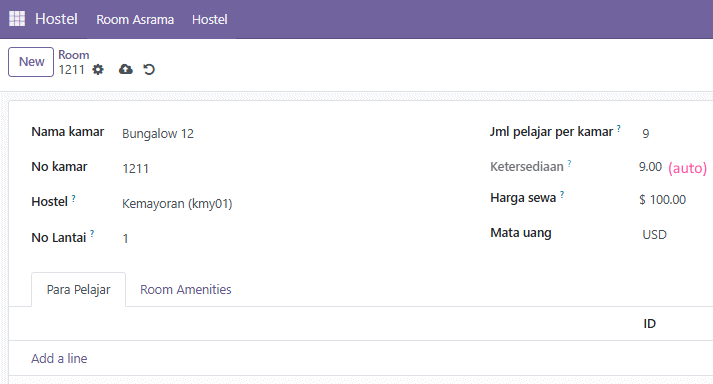Discard changes with the undo arrow icon
Viewport: 713px width, 384px height.
[x=149, y=69]
